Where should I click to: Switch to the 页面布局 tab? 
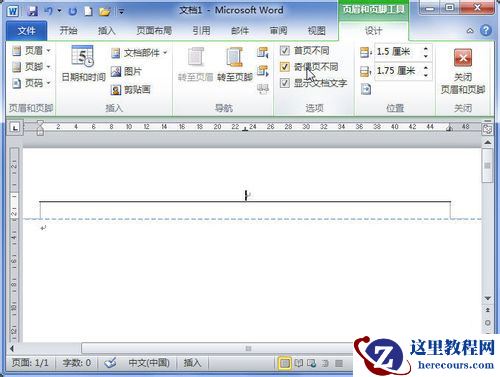click(154, 31)
